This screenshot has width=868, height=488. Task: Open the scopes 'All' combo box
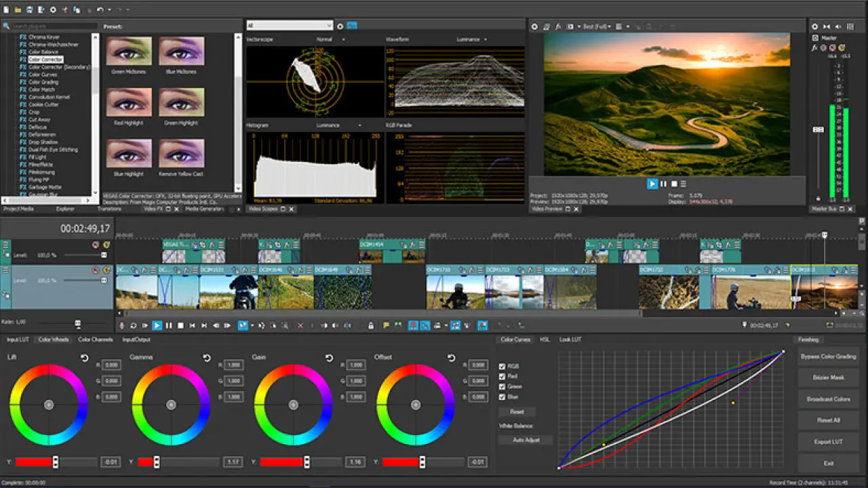290,26
